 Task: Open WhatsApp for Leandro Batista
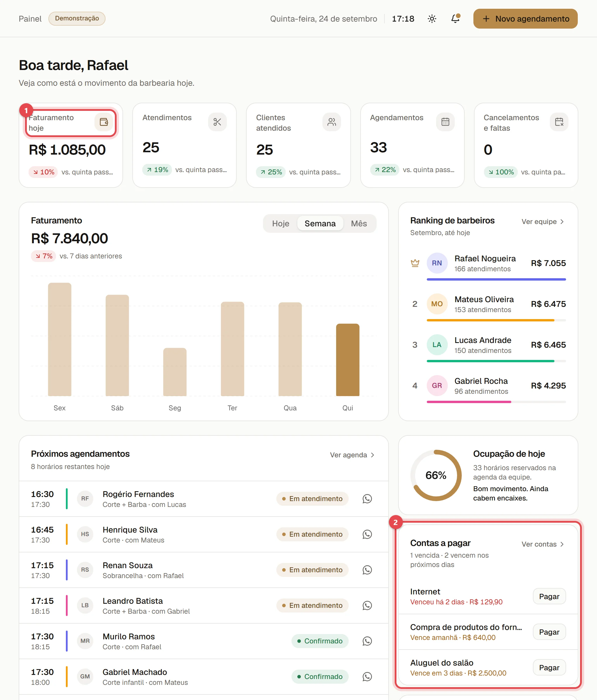[367, 605]
